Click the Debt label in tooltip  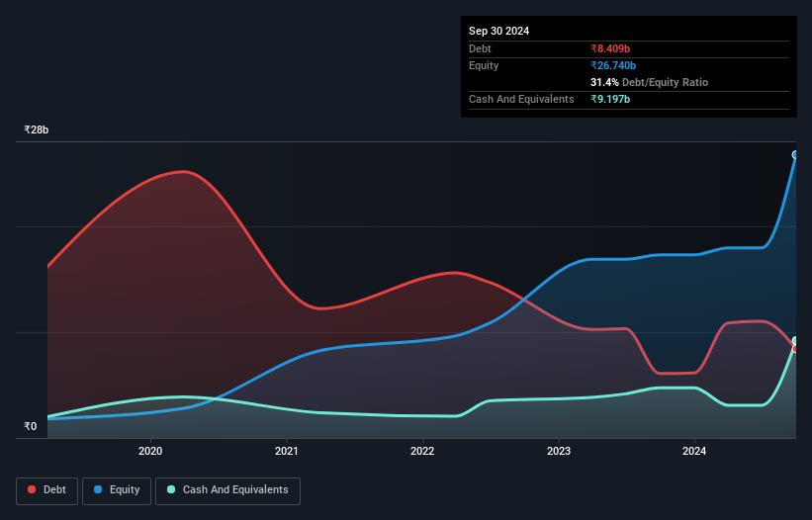click(480, 48)
